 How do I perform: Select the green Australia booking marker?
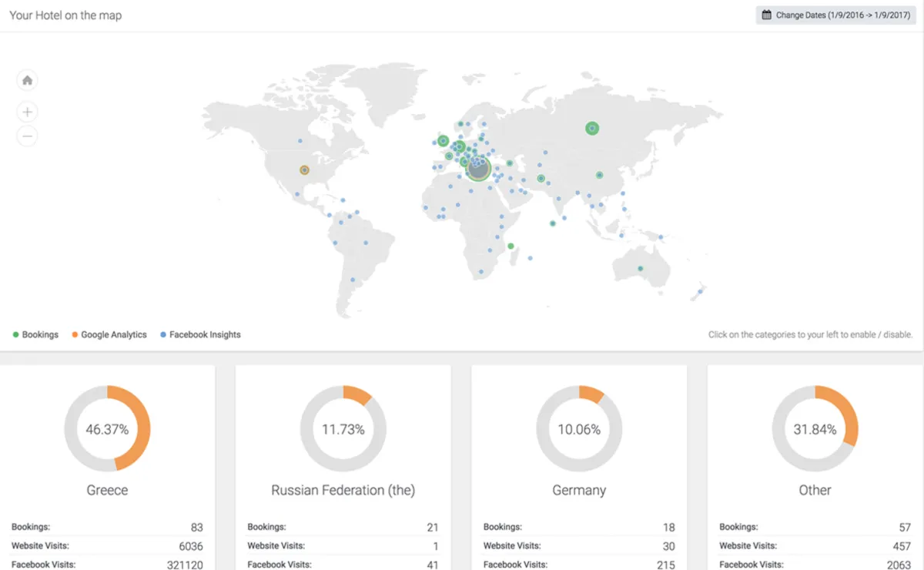[640, 269]
